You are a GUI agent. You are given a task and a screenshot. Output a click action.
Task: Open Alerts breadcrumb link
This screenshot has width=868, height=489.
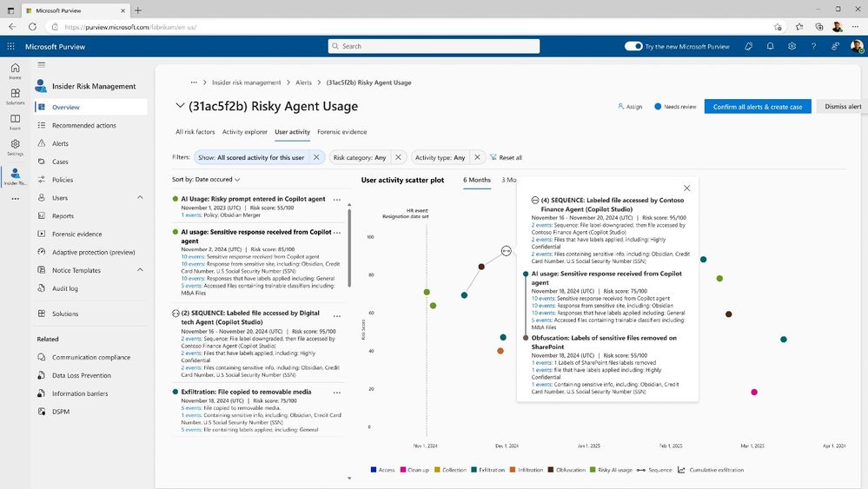click(303, 83)
